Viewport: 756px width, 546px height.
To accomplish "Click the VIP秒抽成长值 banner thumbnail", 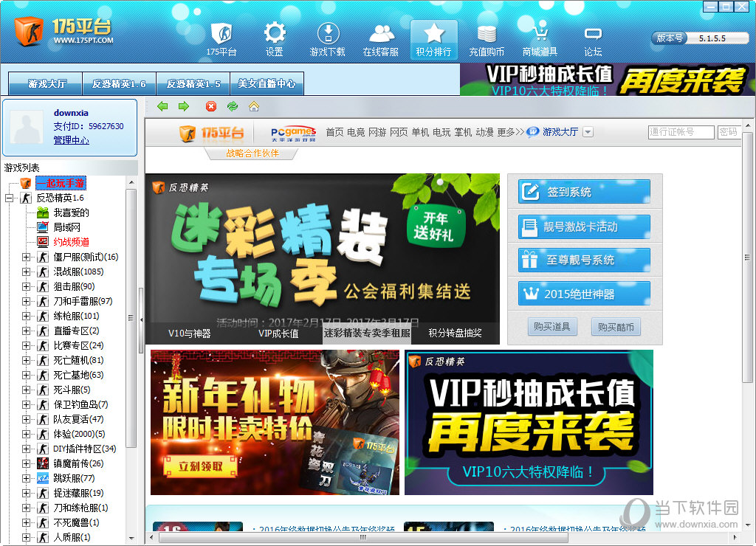I will (x=529, y=422).
